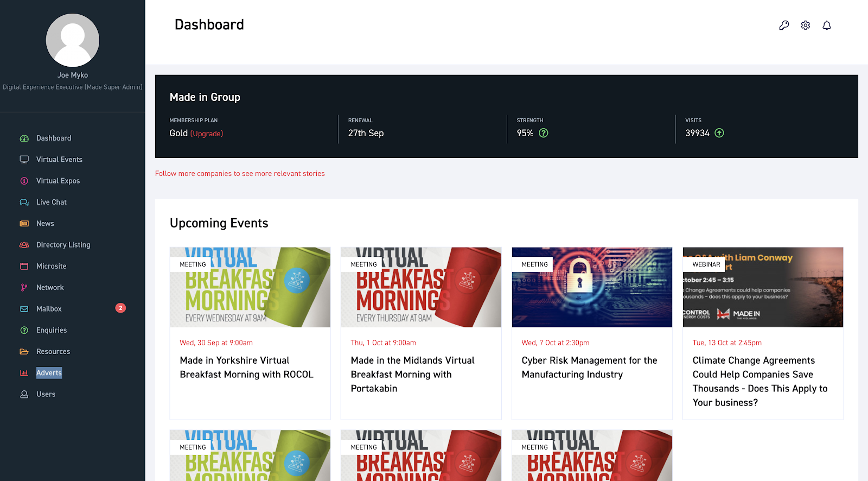
Task: Open Made in Yorkshire Virtual Breakfast title
Action: coord(246,368)
